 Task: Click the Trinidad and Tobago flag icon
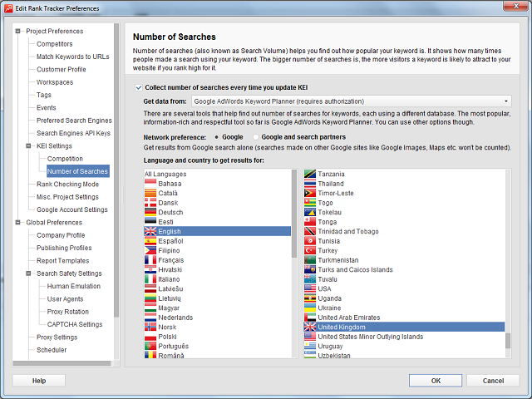tap(310, 231)
